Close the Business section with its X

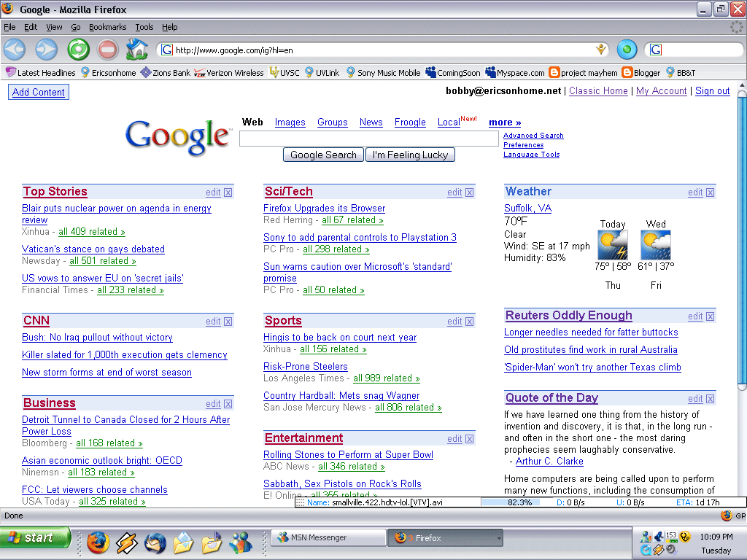click(x=228, y=404)
